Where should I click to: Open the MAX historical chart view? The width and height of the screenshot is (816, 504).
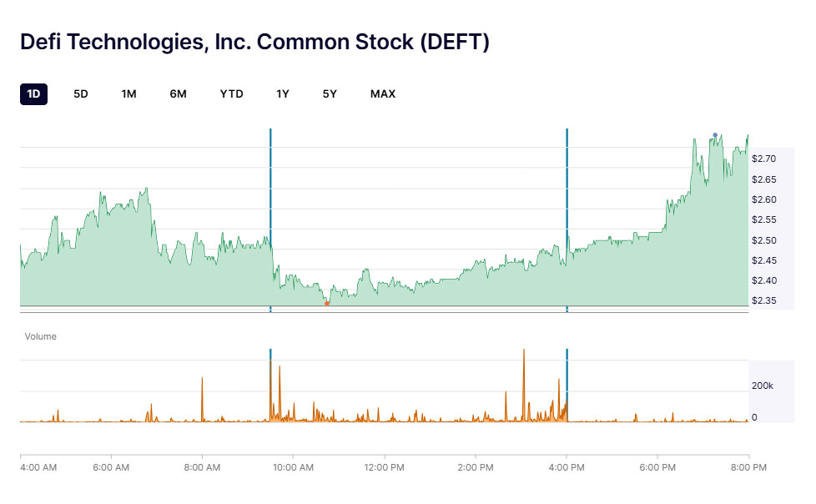click(x=382, y=93)
